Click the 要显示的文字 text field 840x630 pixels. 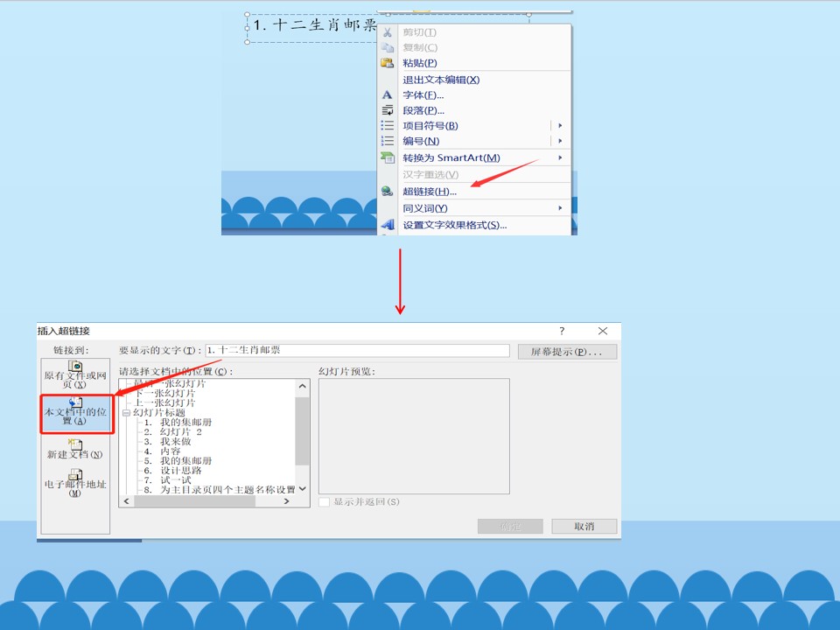coord(357,350)
